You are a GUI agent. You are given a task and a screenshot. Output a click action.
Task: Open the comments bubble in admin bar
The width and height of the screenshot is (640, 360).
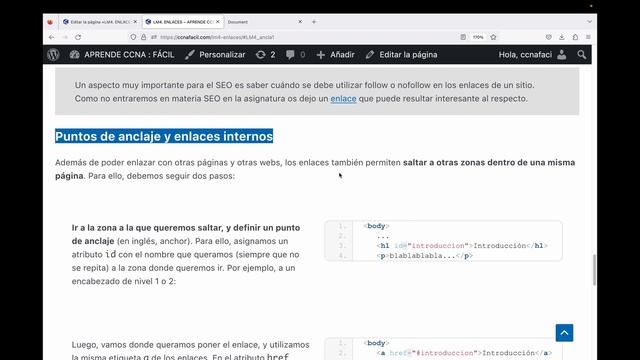click(x=296, y=55)
